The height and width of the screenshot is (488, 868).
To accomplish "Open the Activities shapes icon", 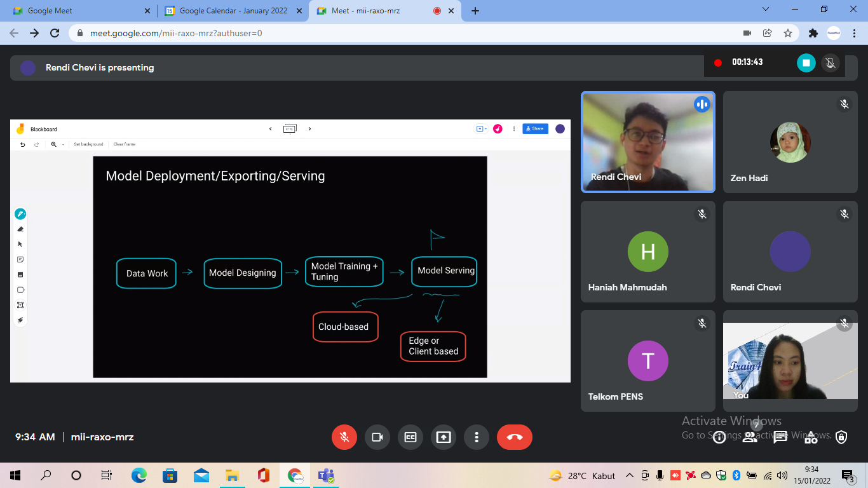I will (811, 437).
